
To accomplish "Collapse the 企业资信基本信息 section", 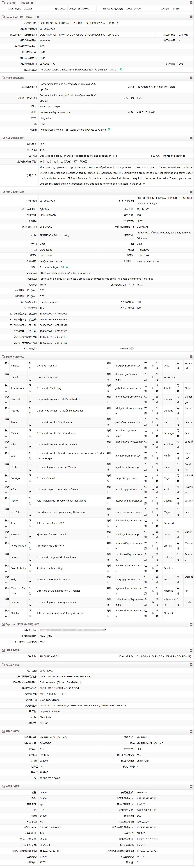I will point(191,78).
